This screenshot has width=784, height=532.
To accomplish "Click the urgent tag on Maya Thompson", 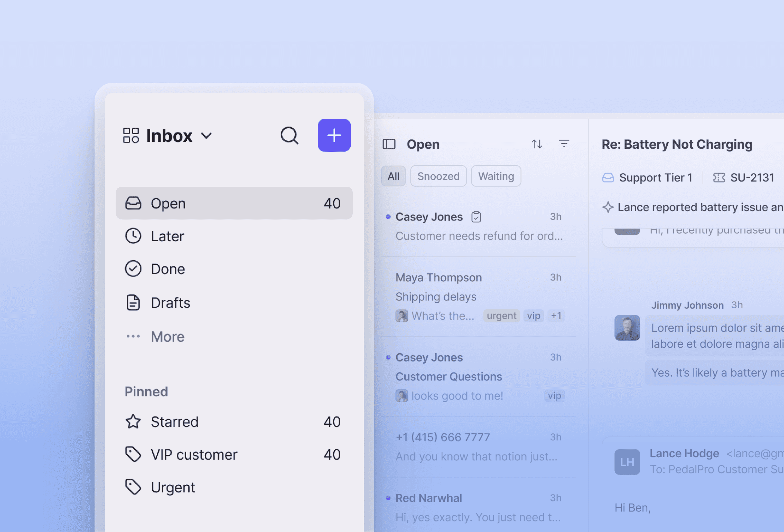I will point(501,316).
